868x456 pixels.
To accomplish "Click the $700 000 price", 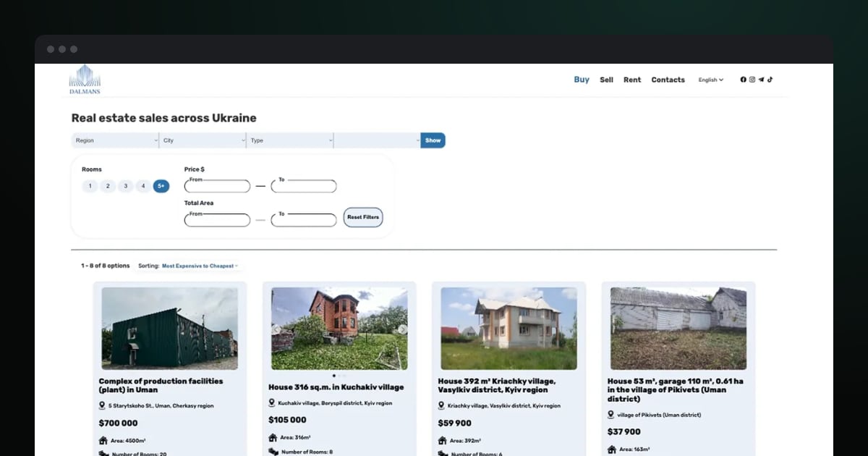I will point(118,423).
